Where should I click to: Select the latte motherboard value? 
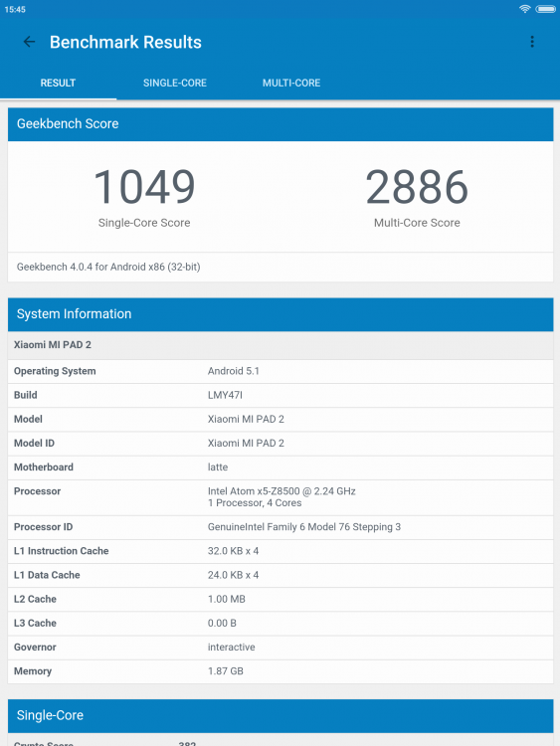pyautogui.click(x=218, y=467)
